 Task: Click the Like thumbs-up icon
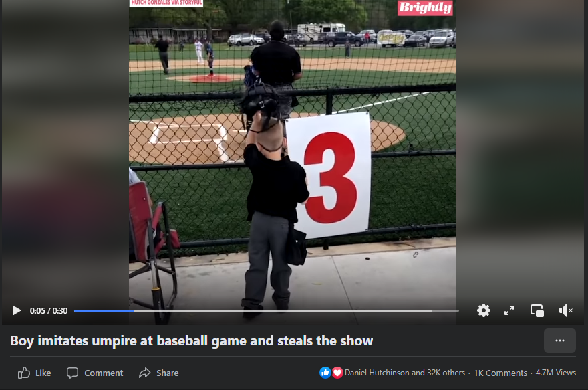24,373
